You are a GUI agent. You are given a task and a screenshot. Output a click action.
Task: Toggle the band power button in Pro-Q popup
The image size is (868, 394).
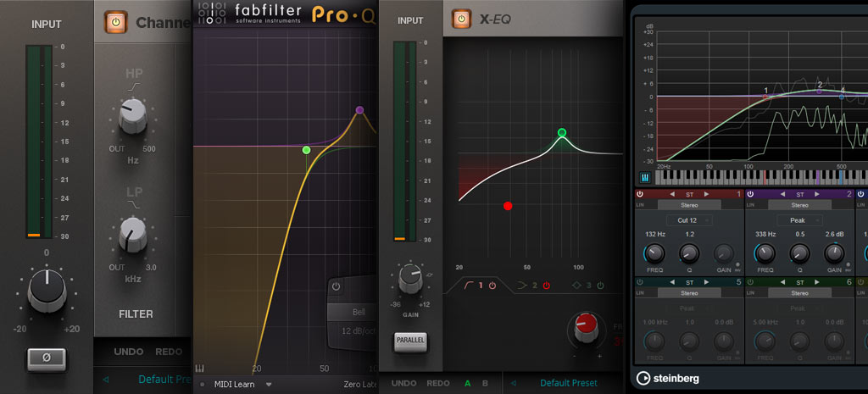tap(336, 286)
